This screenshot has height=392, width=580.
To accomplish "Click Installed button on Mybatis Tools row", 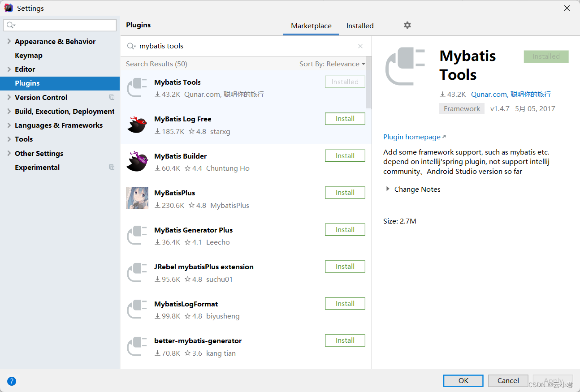I will click(345, 82).
